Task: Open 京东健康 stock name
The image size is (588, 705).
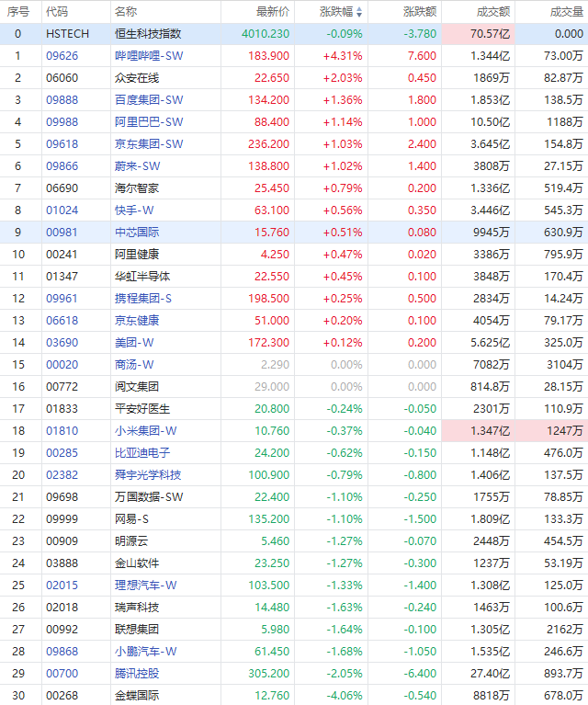Action: point(137,320)
